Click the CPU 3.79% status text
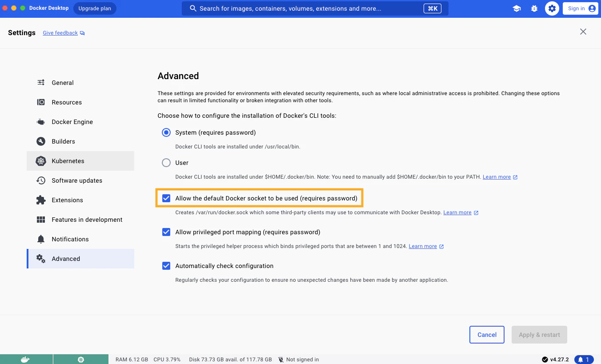 [x=167, y=360]
